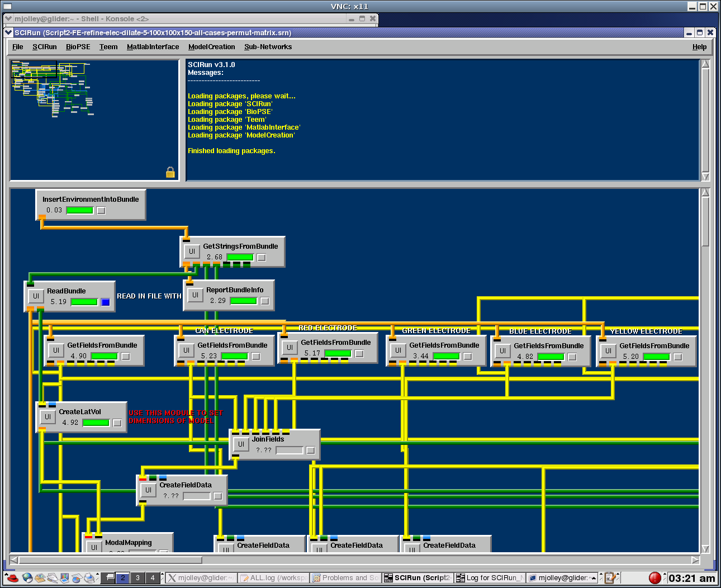Open the Help menu

click(x=699, y=47)
